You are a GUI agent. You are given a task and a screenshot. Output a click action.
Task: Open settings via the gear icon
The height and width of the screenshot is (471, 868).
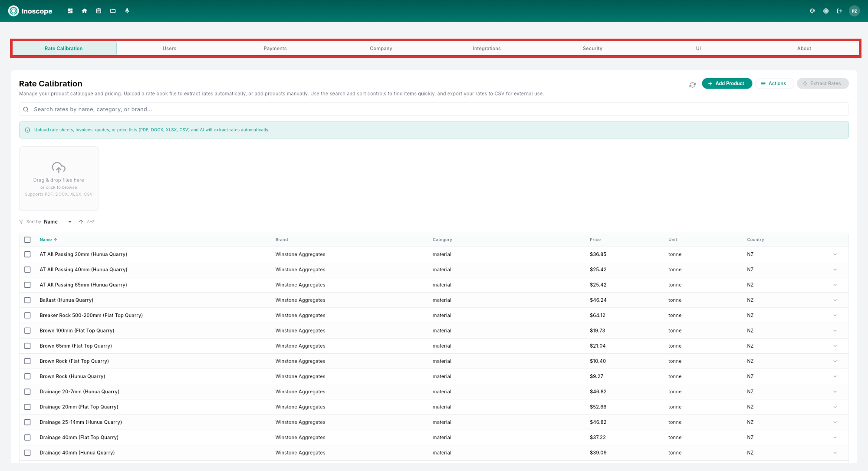click(825, 11)
